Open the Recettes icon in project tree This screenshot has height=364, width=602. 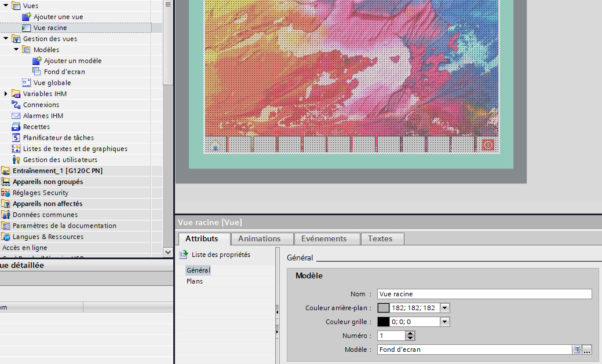[16, 127]
